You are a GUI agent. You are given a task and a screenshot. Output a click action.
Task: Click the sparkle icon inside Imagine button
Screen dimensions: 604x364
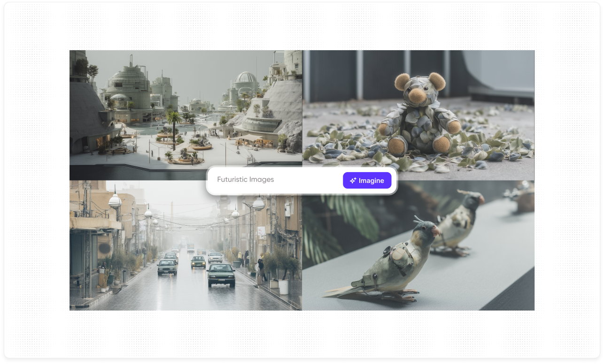pos(353,181)
